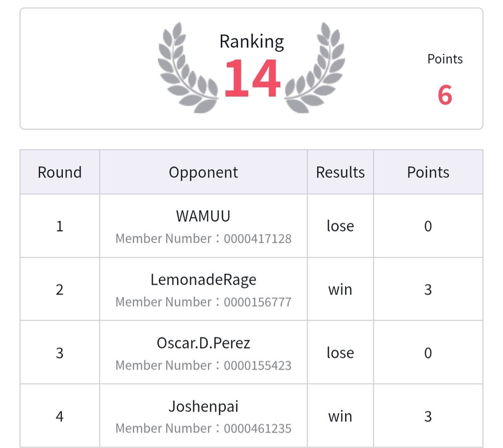Select opponent Oscar.D.Perez
503x448 pixels.
point(203,343)
